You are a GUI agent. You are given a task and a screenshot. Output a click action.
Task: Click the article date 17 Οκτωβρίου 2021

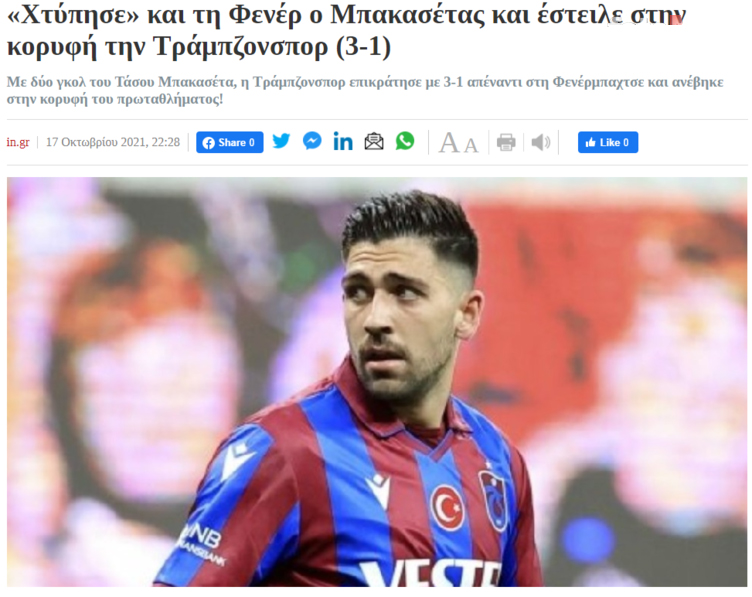[x=113, y=142]
